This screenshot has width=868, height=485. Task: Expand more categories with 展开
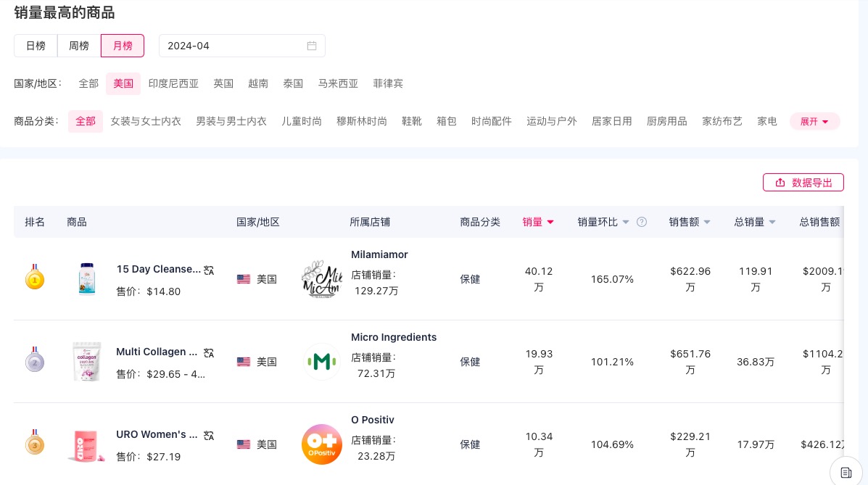[x=814, y=122]
